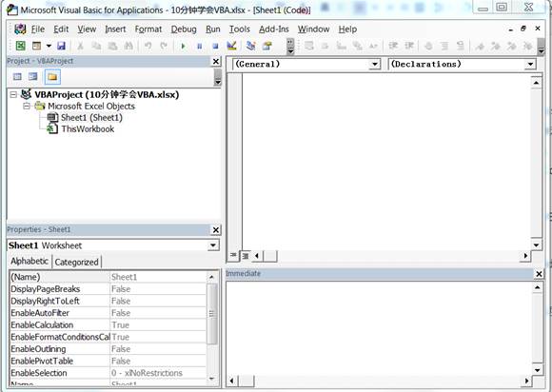Open Project Explorer toolbar icon

coord(250,46)
